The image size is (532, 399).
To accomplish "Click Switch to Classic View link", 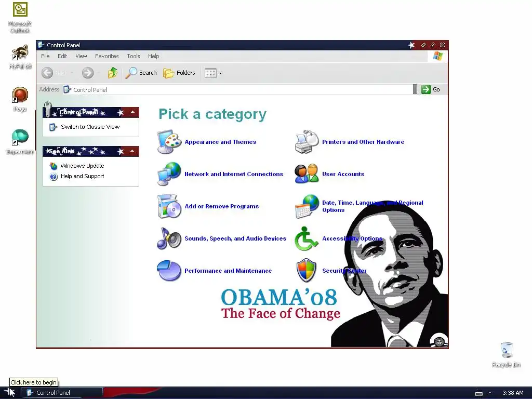I will pos(90,127).
